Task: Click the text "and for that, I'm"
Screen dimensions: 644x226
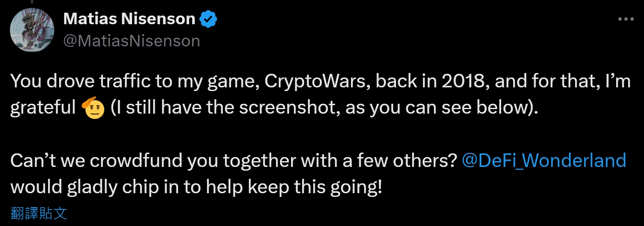Action: tap(562, 81)
